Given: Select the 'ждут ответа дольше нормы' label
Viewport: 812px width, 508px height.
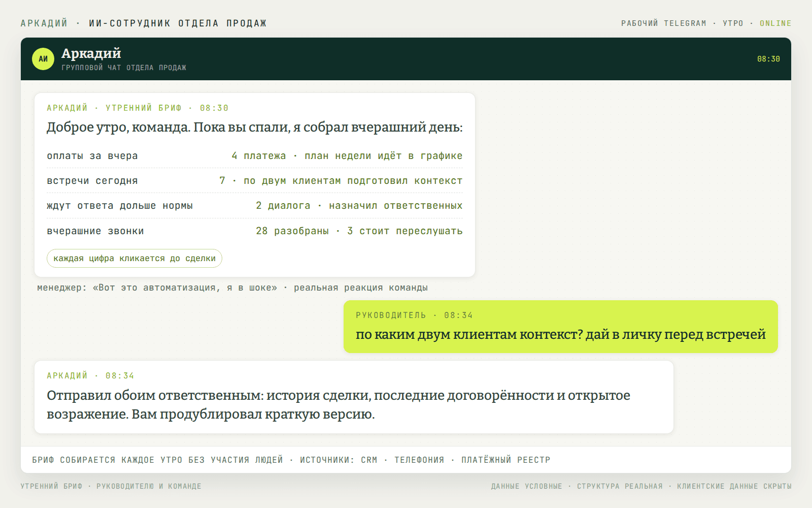Looking at the screenshot, I should pos(120,206).
